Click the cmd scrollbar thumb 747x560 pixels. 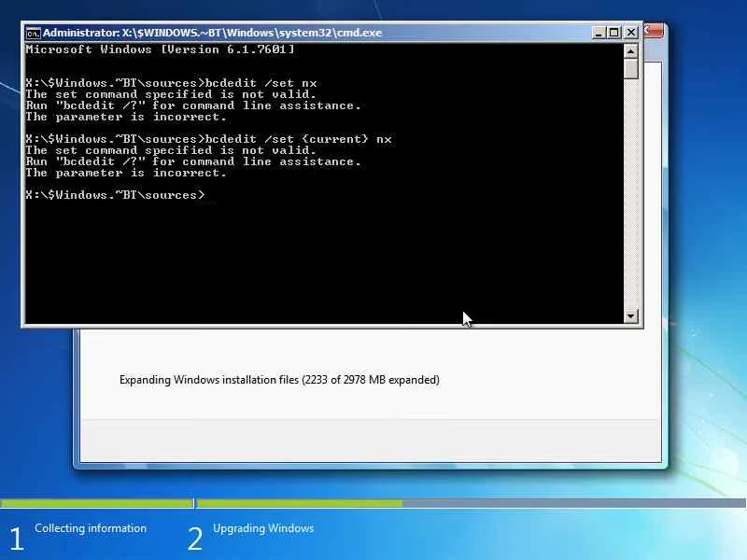coord(631,68)
